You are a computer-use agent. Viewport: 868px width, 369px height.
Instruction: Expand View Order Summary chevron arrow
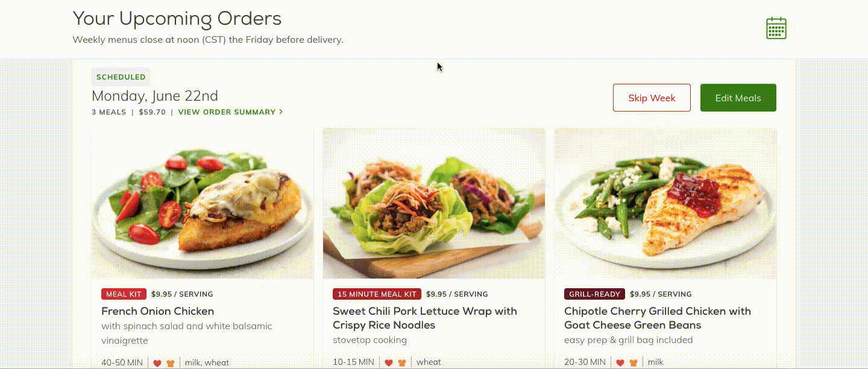pyautogui.click(x=281, y=112)
